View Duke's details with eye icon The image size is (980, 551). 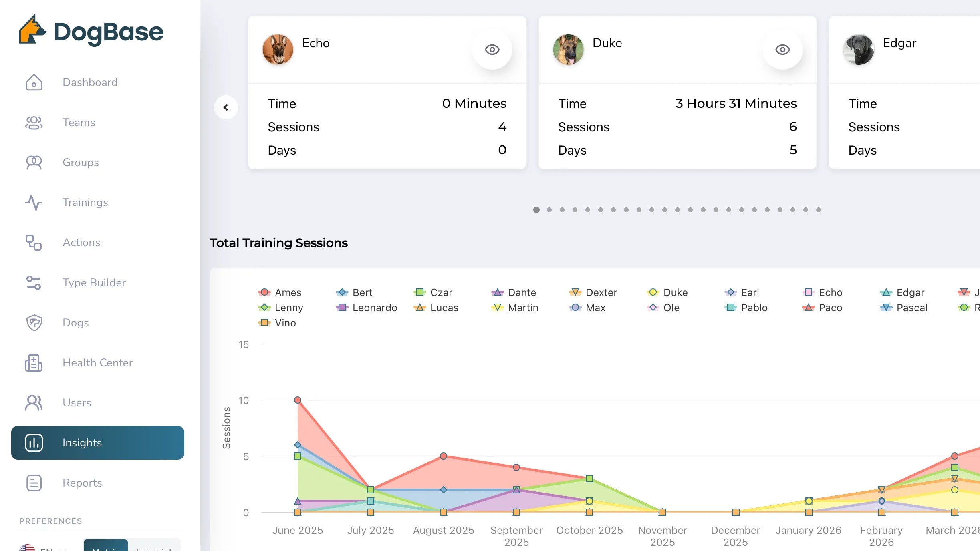782,50
